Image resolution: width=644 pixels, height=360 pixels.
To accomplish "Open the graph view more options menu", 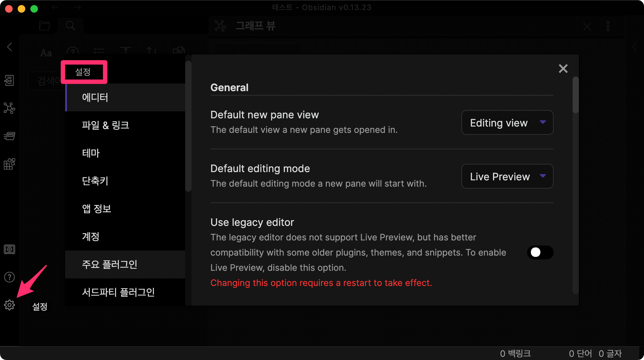I will coord(608,26).
